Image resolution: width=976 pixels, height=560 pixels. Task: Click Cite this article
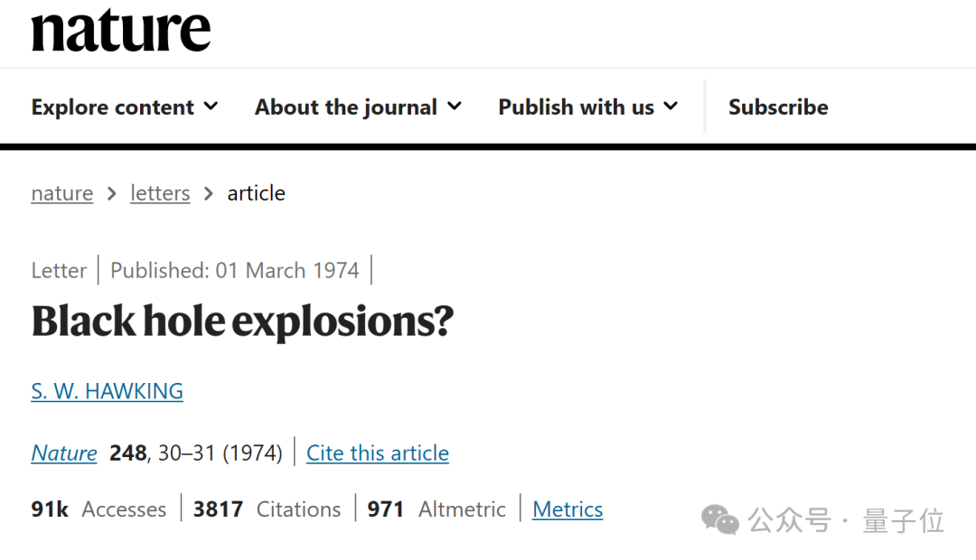[x=377, y=453]
